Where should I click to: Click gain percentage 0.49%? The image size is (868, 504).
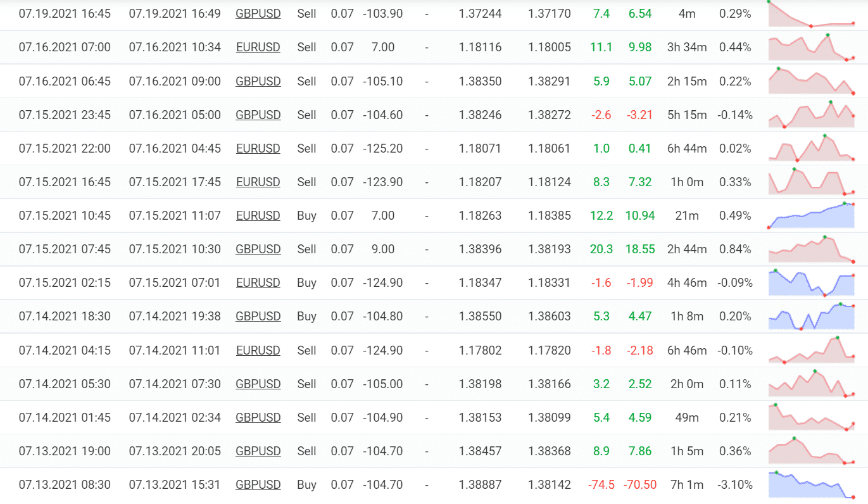tap(735, 215)
